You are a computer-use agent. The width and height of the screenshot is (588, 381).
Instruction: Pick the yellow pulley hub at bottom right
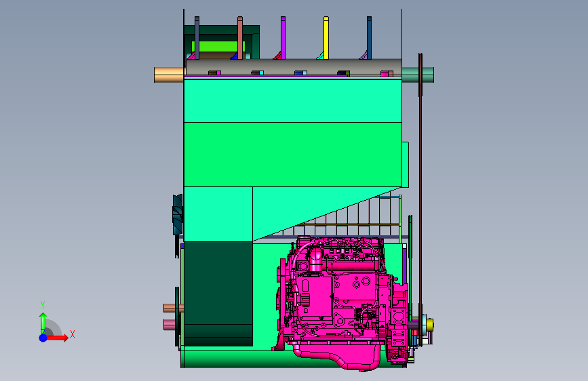tap(430, 325)
